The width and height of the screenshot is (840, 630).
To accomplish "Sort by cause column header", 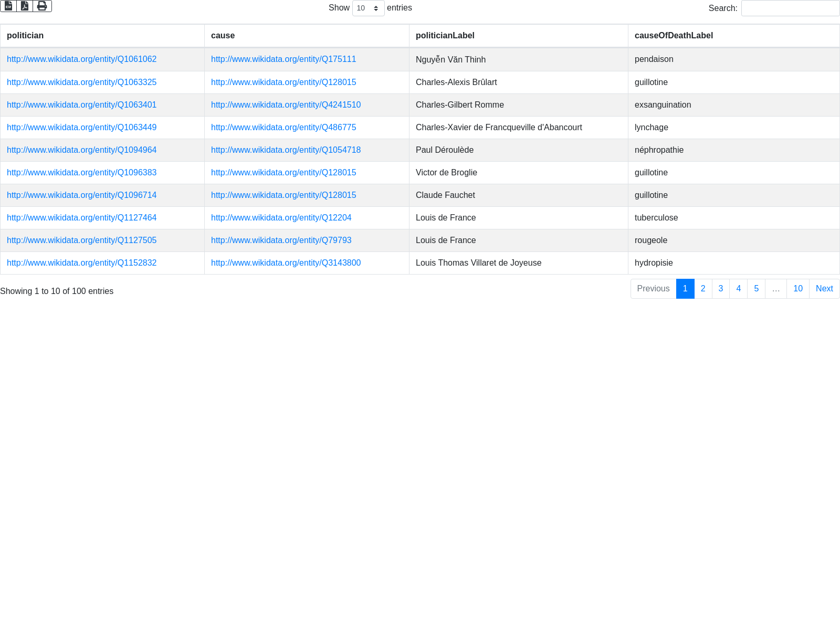I will 307,36.
